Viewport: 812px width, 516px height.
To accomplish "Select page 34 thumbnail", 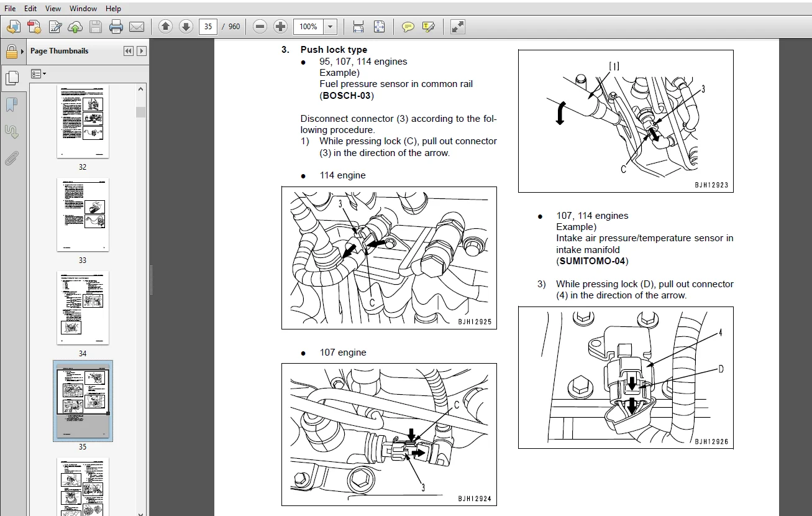I will coord(83,308).
